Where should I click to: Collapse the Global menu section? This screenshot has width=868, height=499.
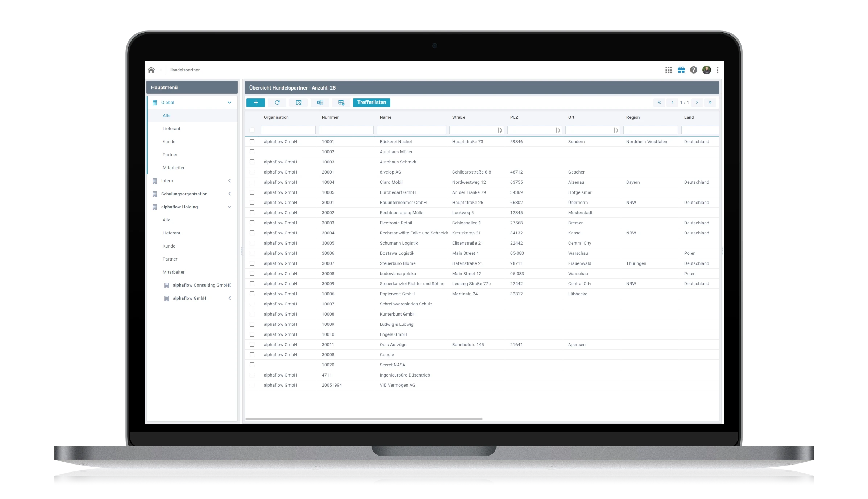pyautogui.click(x=229, y=103)
